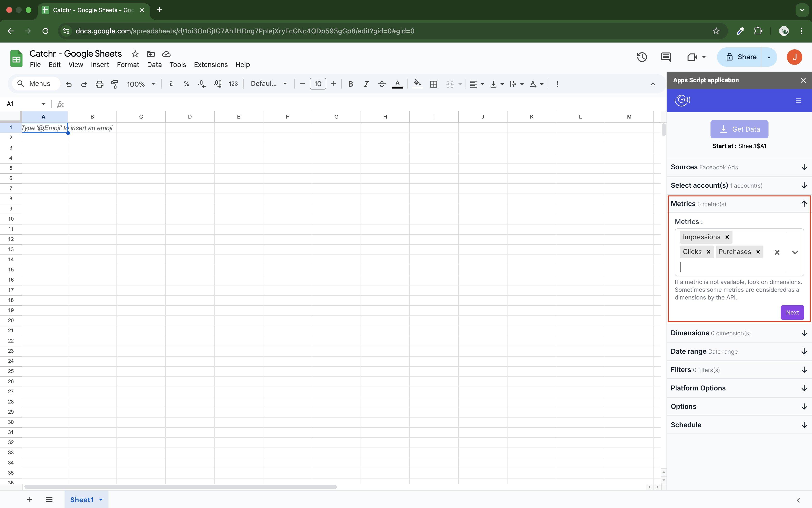Click the Redo icon in toolbar
812x508 pixels.
click(x=84, y=84)
